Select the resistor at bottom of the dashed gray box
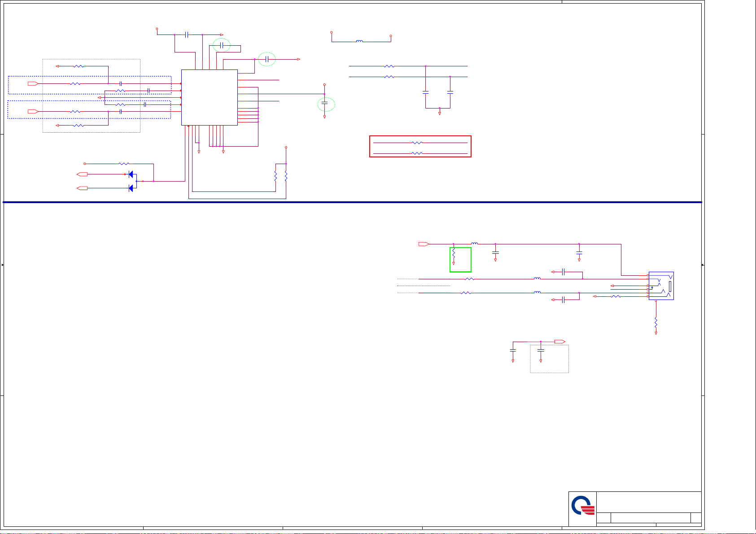 [79, 126]
